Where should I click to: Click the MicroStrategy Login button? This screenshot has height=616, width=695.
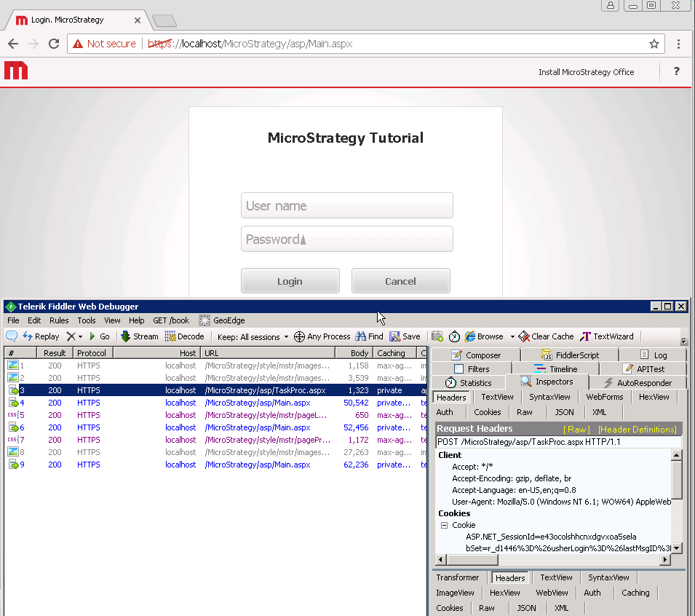pyautogui.click(x=290, y=281)
